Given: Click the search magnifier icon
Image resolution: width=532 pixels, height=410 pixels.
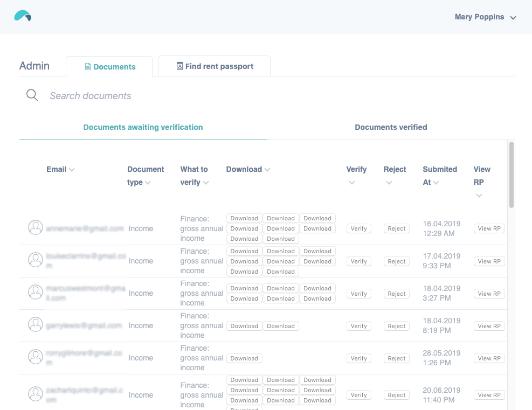Looking at the screenshot, I should [x=32, y=95].
